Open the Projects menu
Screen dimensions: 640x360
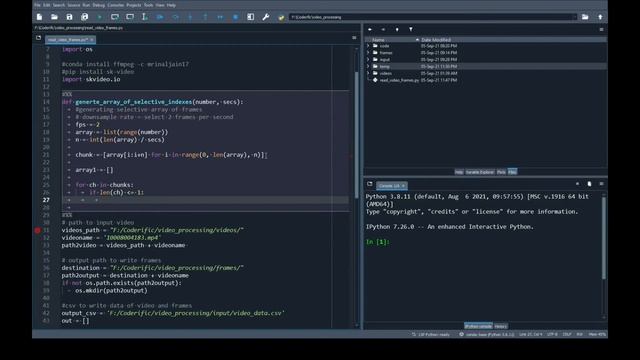133,5
